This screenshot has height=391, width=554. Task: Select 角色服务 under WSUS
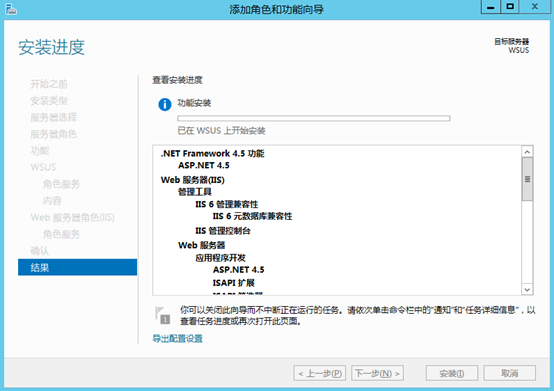click(x=61, y=184)
